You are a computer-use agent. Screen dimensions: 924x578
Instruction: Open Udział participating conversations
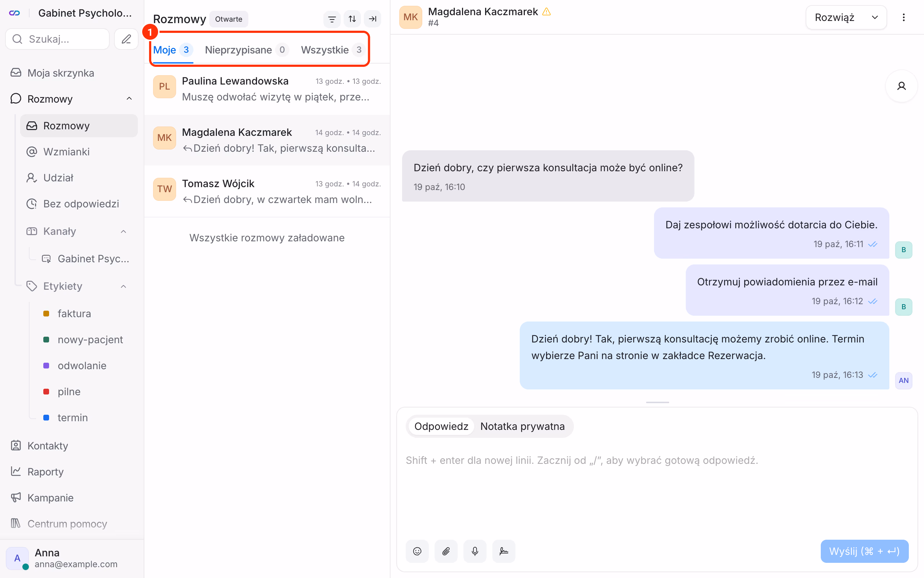(x=79, y=178)
